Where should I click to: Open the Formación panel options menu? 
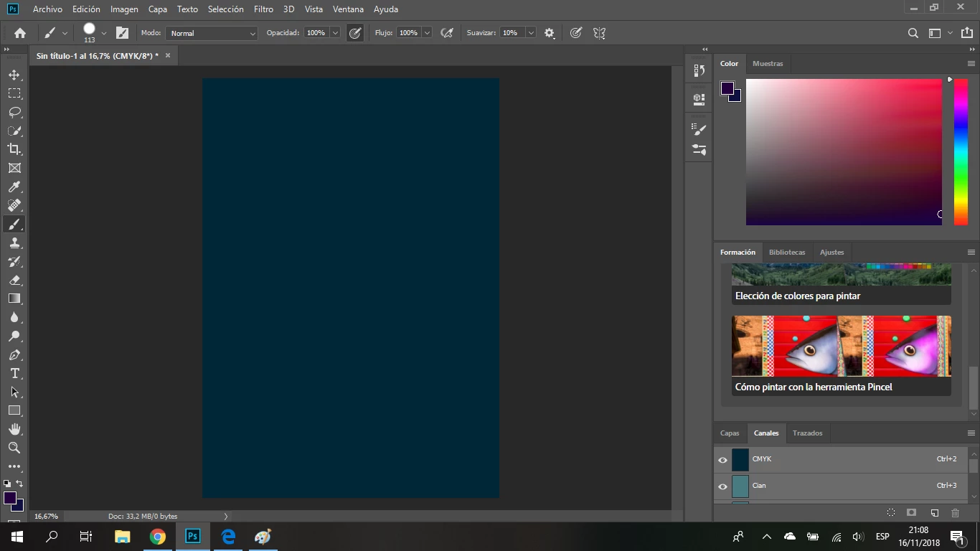(x=971, y=253)
